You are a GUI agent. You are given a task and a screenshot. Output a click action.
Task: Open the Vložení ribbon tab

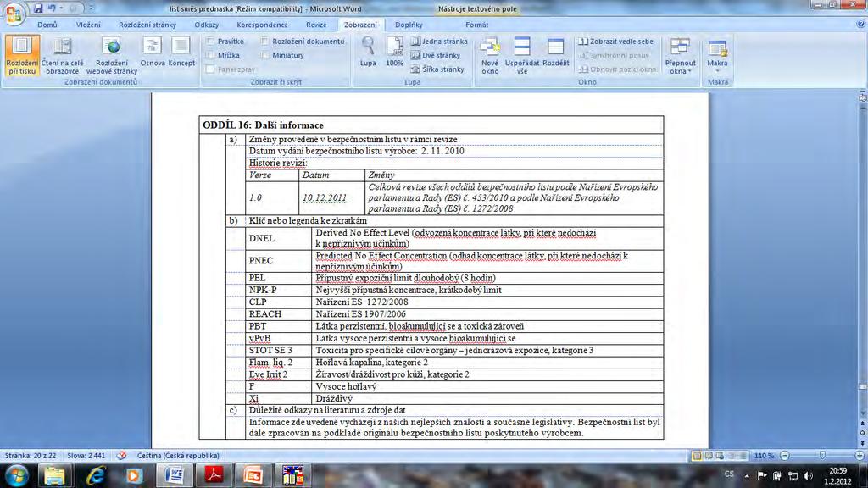[x=88, y=25]
